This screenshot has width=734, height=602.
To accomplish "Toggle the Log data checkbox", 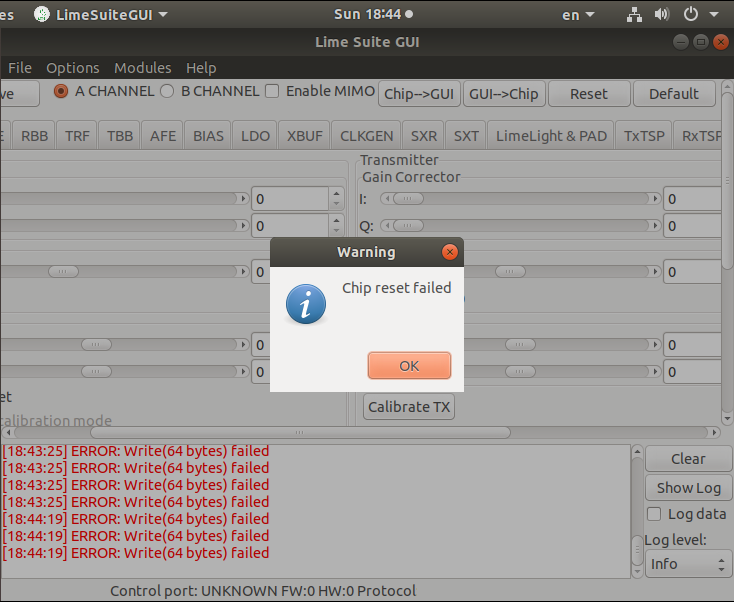I will coord(654,514).
